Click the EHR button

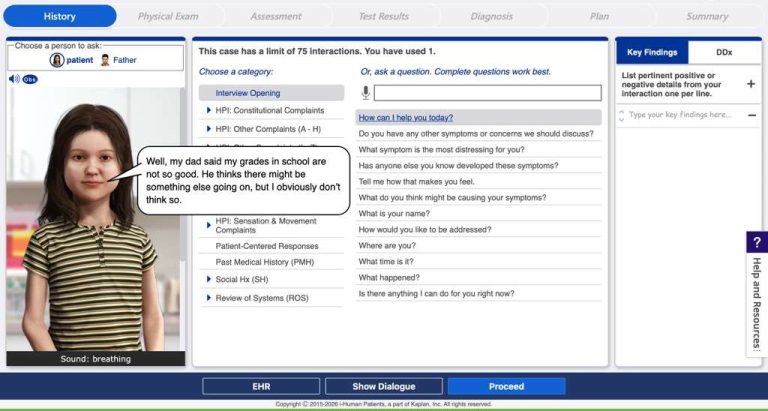tap(261, 387)
